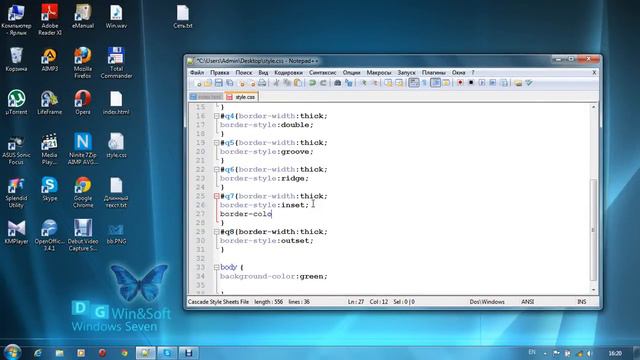This screenshot has width=640, height=360.
Task: Place cursor on line 34 background-color:green
Action: pos(273,277)
